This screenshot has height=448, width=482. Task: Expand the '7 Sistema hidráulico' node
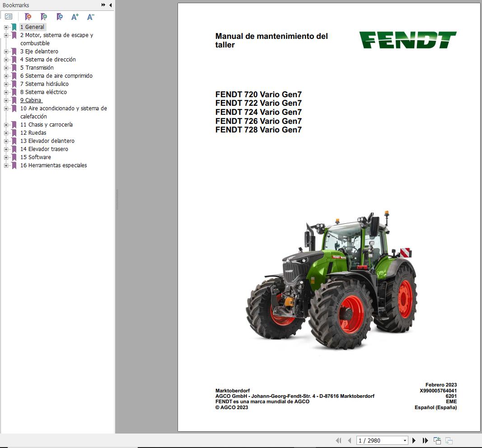(x=6, y=84)
